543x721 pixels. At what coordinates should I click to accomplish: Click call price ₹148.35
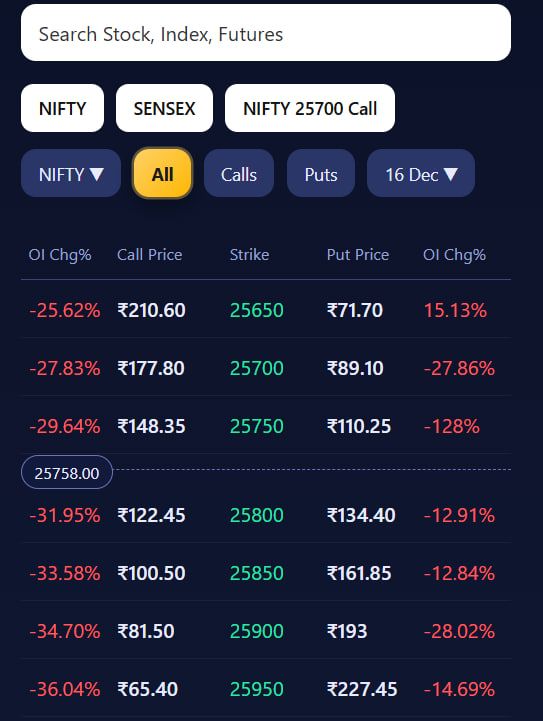[151, 426]
